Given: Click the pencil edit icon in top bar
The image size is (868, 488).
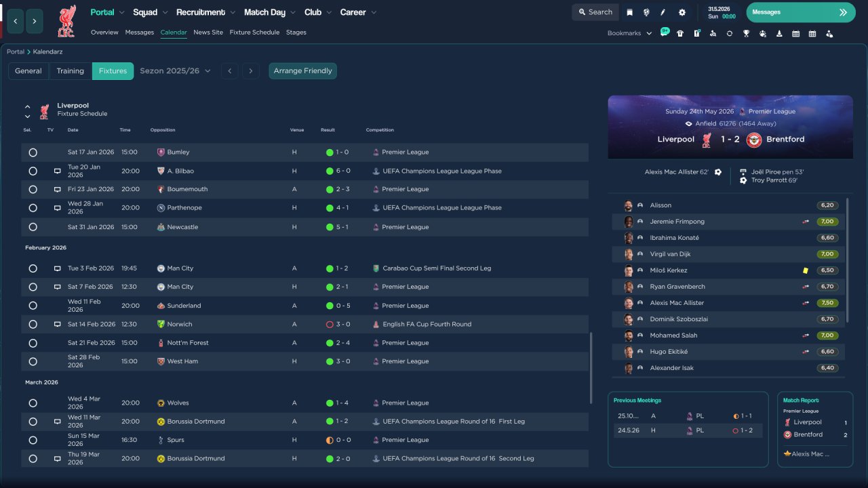Looking at the screenshot, I should (663, 12).
